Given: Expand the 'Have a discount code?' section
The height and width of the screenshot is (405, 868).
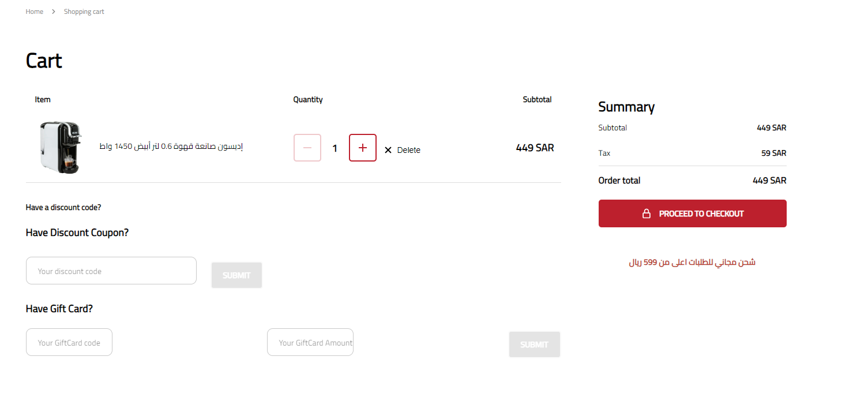Looking at the screenshot, I should click(63, 207).
